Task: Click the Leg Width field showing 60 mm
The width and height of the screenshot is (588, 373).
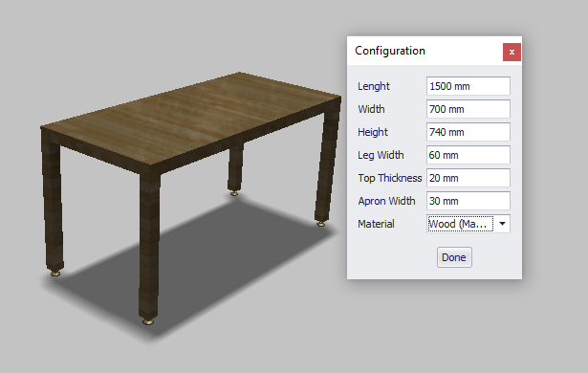Action: coord(468,155)
